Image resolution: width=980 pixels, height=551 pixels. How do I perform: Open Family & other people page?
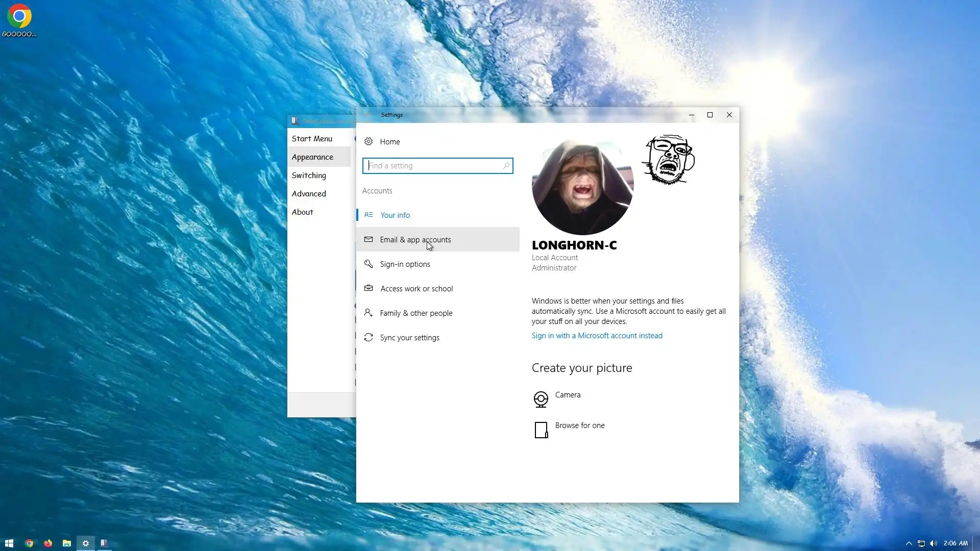click(x=415, y=313)
